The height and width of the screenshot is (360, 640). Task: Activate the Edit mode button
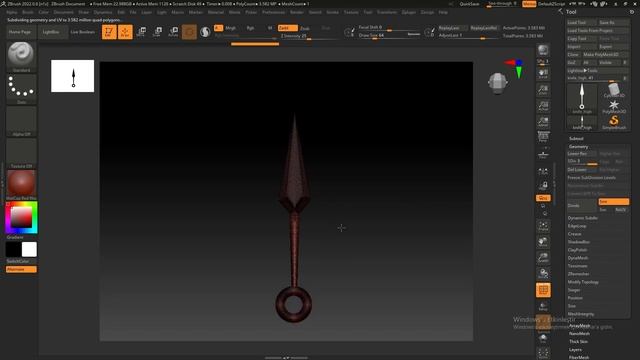[109, 32]
